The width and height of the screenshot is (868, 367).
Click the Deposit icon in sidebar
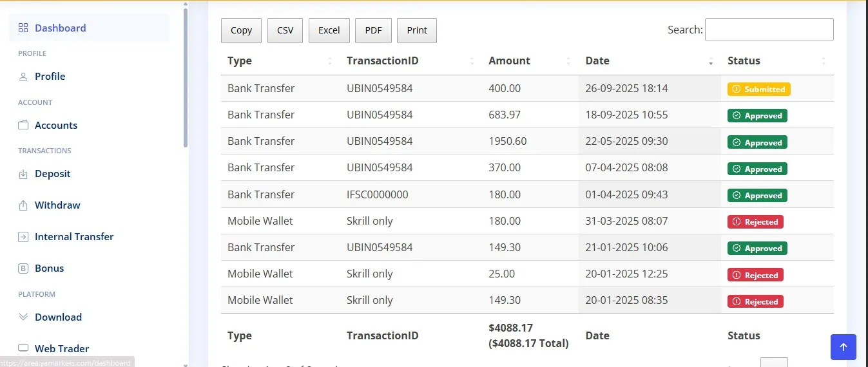(x=23, y=174)
